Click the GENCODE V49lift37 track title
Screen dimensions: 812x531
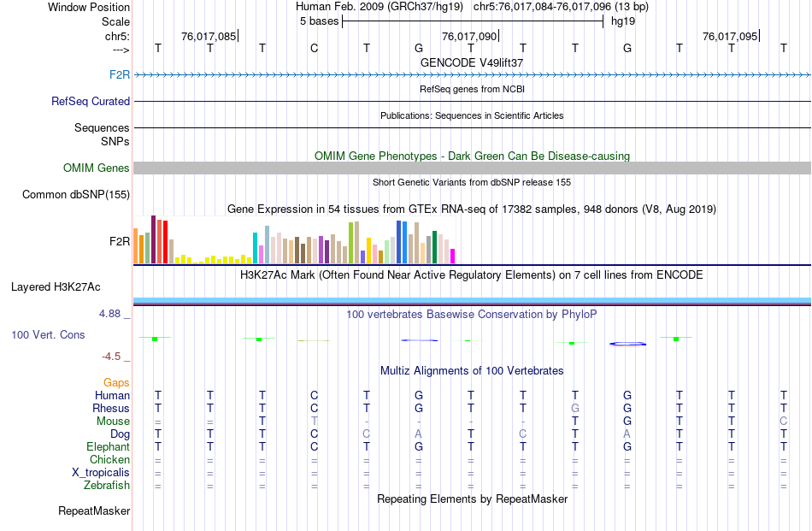coord(472,62)
